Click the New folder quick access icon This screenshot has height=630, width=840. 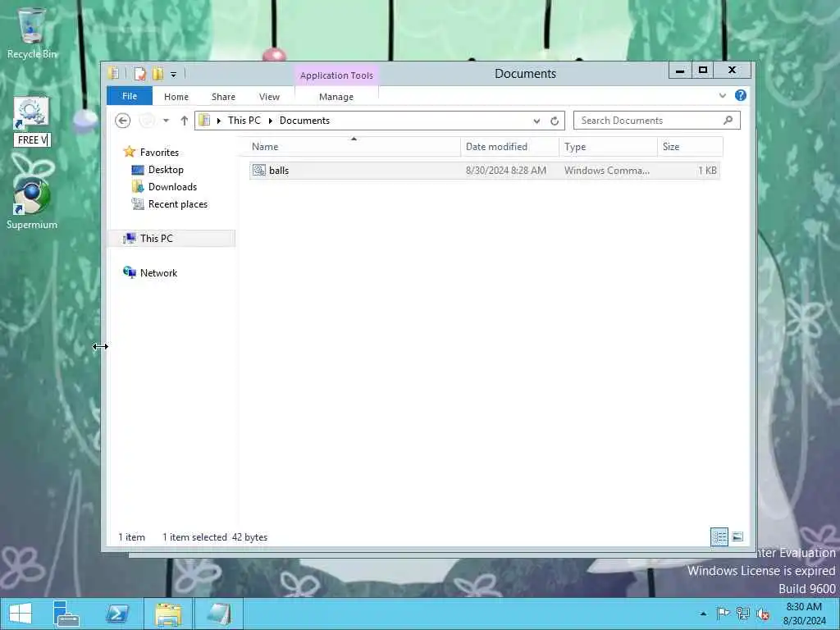[x=157, y=73]
